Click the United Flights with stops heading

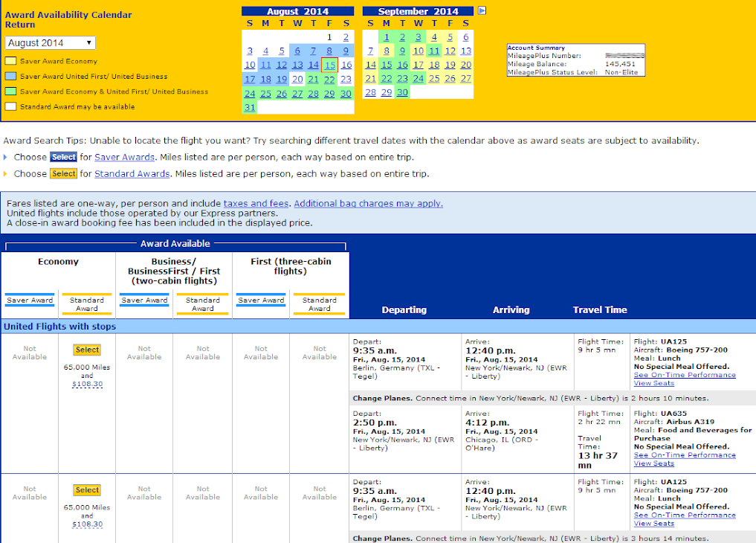[x=59, y=327]
